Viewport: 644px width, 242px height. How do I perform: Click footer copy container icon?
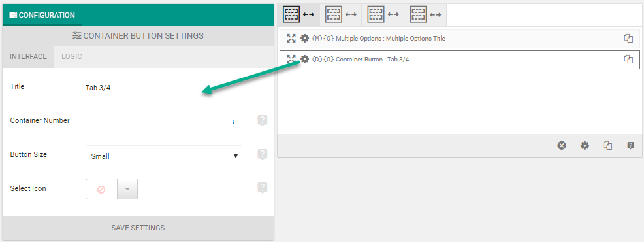point(607,145)
